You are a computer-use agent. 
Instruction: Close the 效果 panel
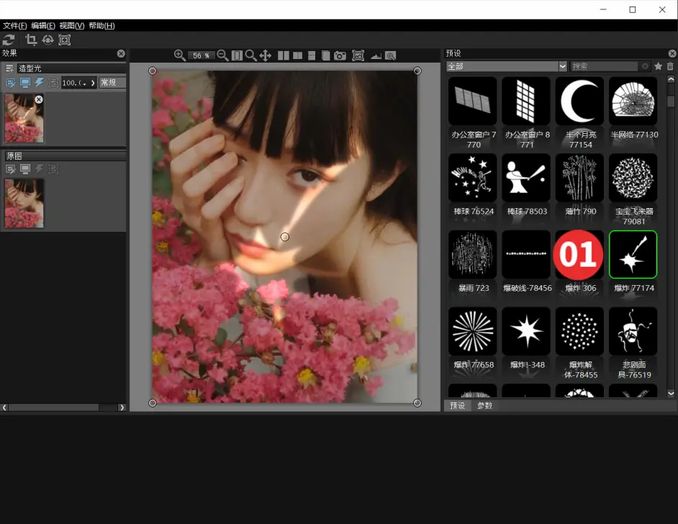coord(121,53)
